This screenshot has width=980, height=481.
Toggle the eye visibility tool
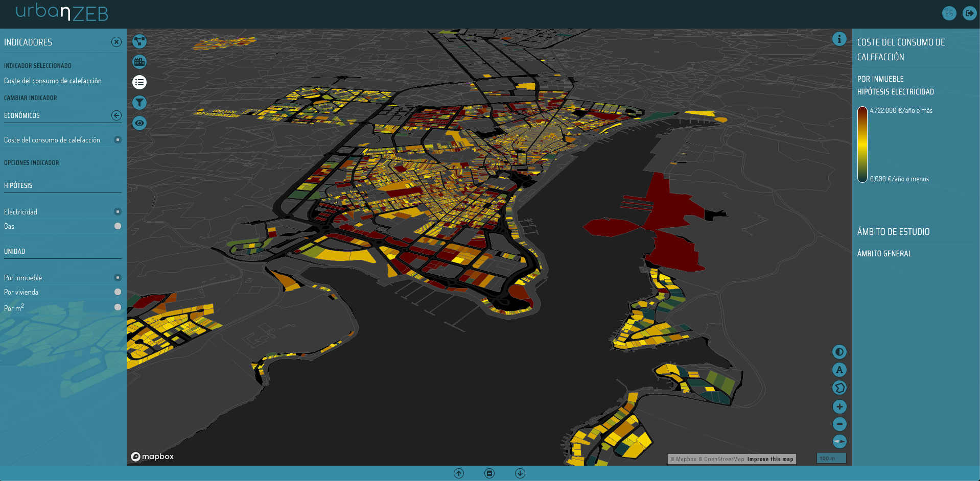[x=139, y=123]
